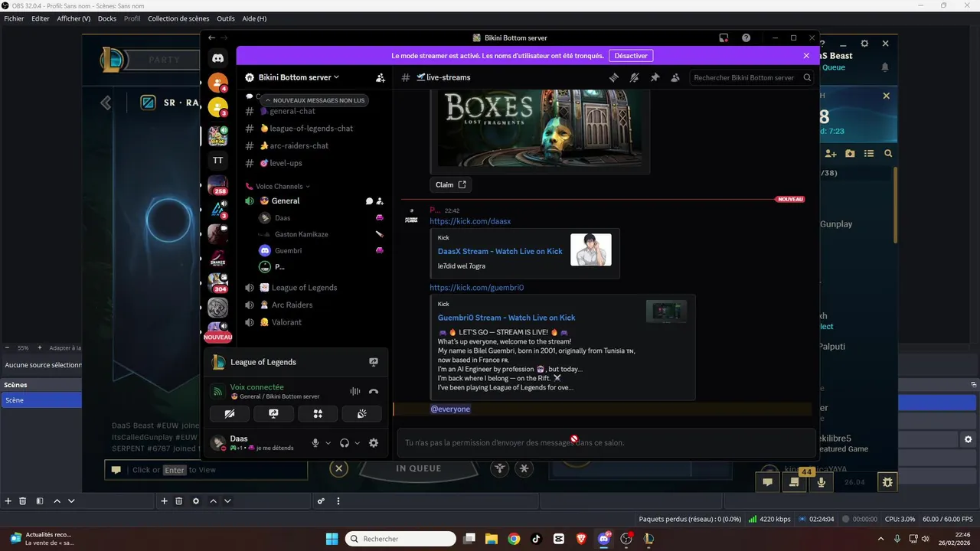The width and height of the screenshot is (980, 551).
Task: Add a source with OBS plus under sources
Action: (x=164, y=501)
